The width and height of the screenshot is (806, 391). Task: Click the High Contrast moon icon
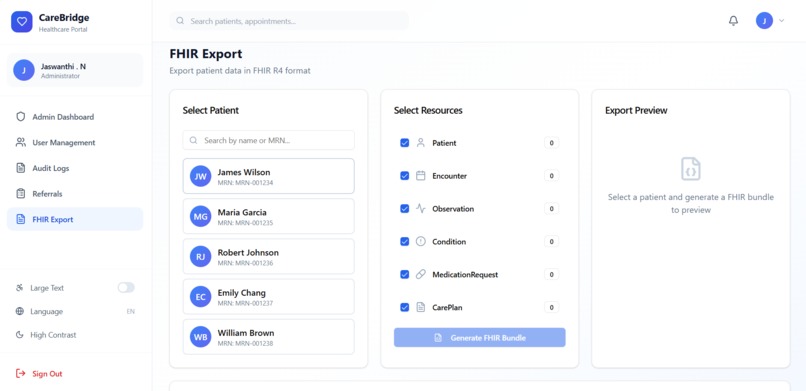pos(20,335)
